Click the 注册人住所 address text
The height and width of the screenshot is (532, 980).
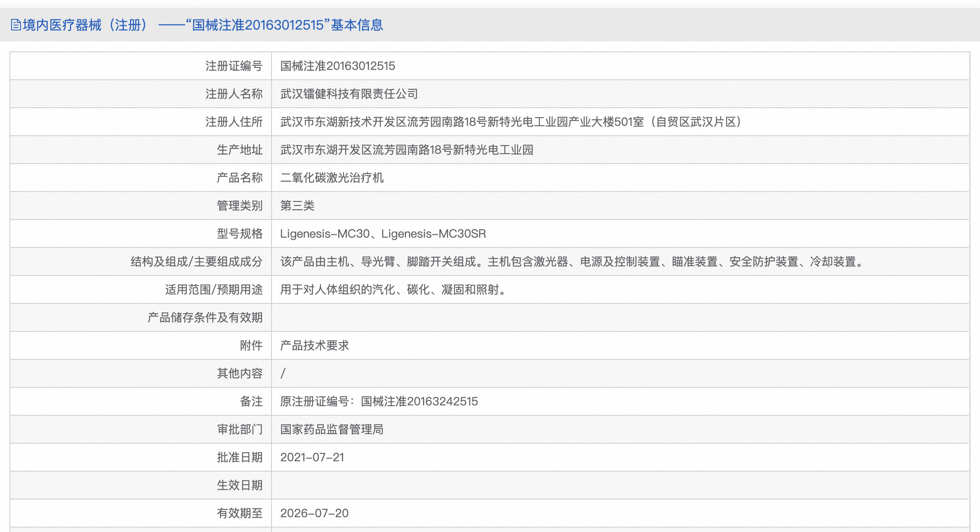coord(510,122)
